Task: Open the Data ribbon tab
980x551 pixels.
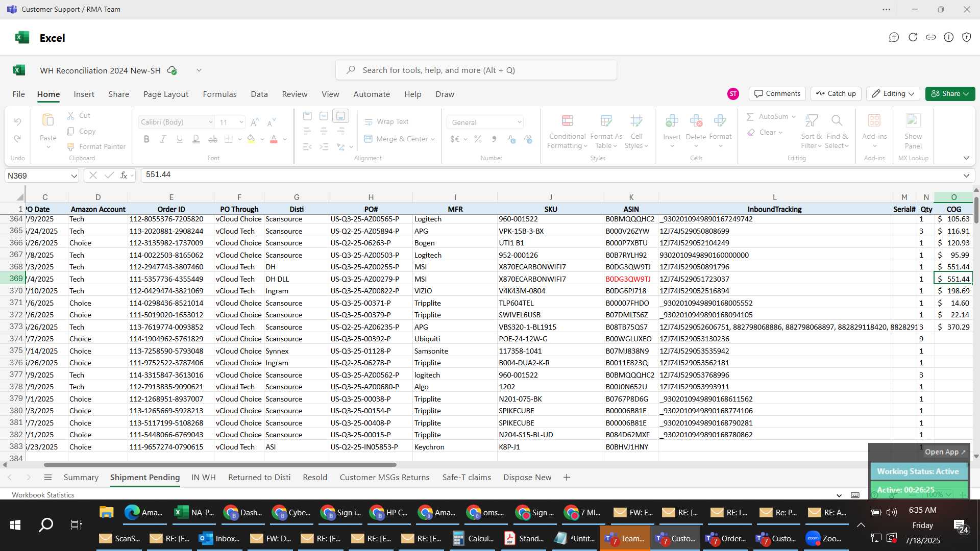Action: click(x=259, y=94)
